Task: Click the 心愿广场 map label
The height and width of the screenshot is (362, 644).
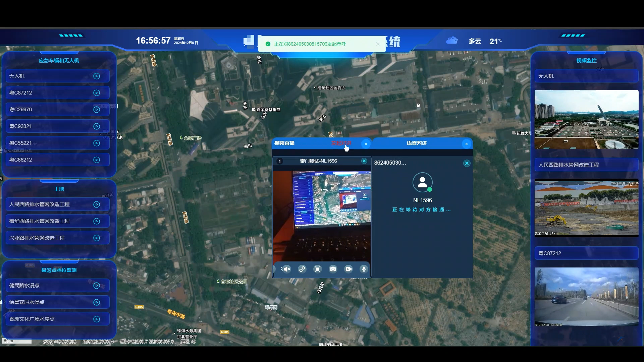Action: 193,138
